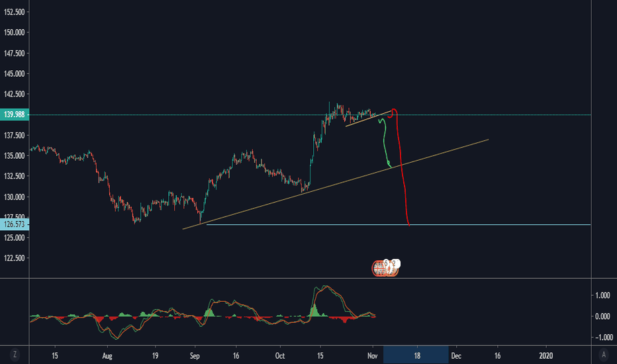Click the UK flag economic event icon
This screenshot has width=617, height=364.
(x=379, y=269)
